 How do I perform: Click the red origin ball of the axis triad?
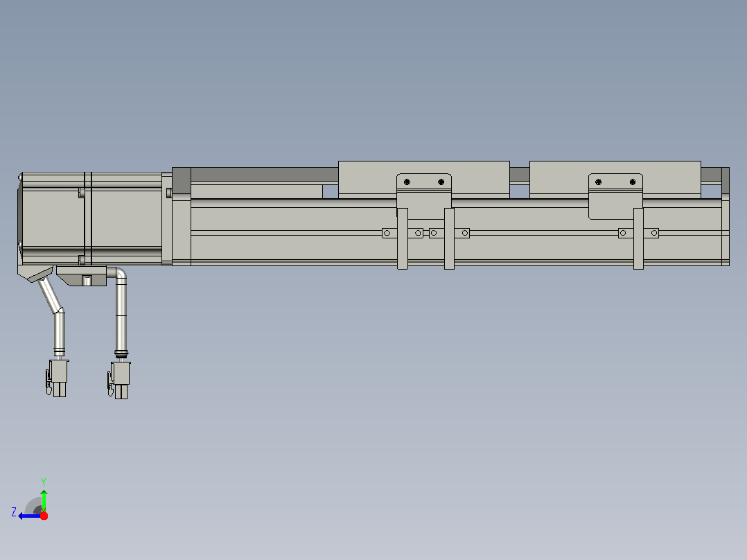(44, 516)
